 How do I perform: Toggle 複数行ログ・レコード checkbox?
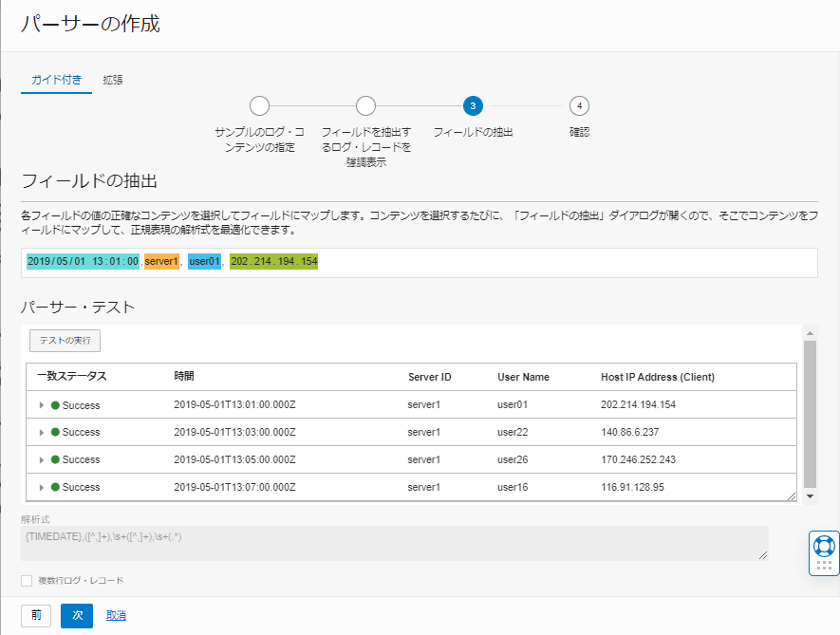(x=27, y=580)
